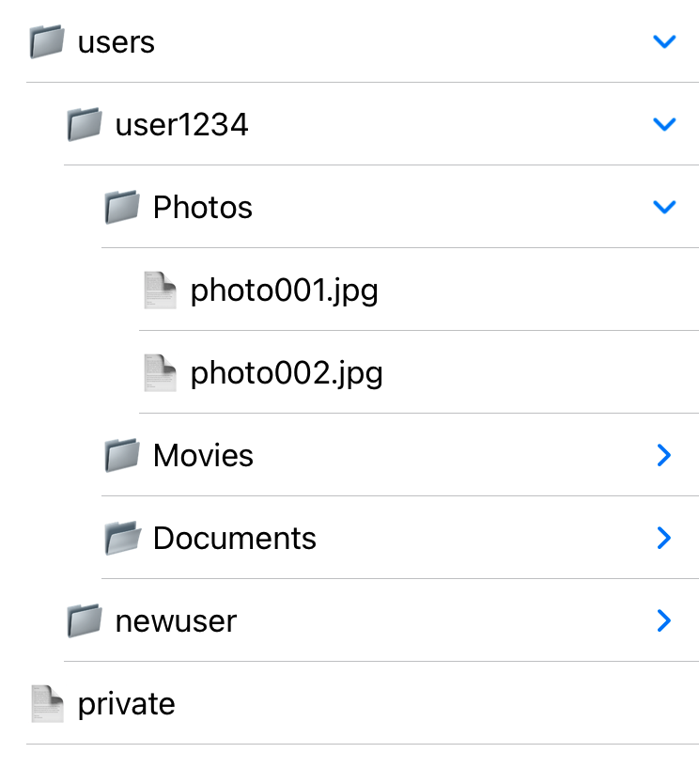This screenshot has height=784, width=699.
Task: Expand the newuser folder chevron
Action: pos(664,621)
